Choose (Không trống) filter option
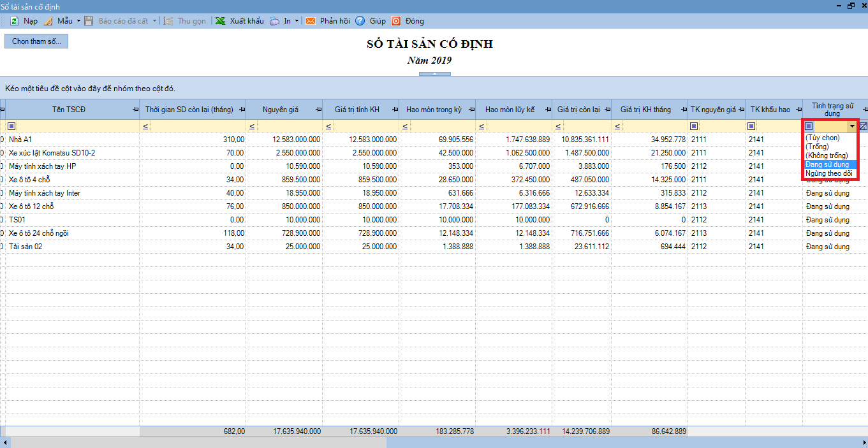Viewport: 868px width, 448px height. click(x=830, y=155)
